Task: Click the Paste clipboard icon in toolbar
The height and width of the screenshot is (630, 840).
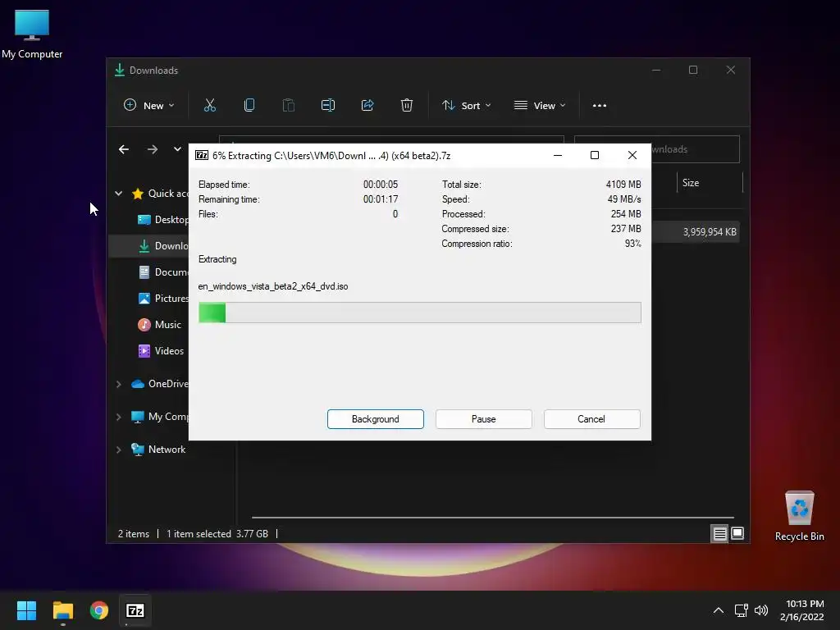Action: pyautogui.click(x=288, y=105)
